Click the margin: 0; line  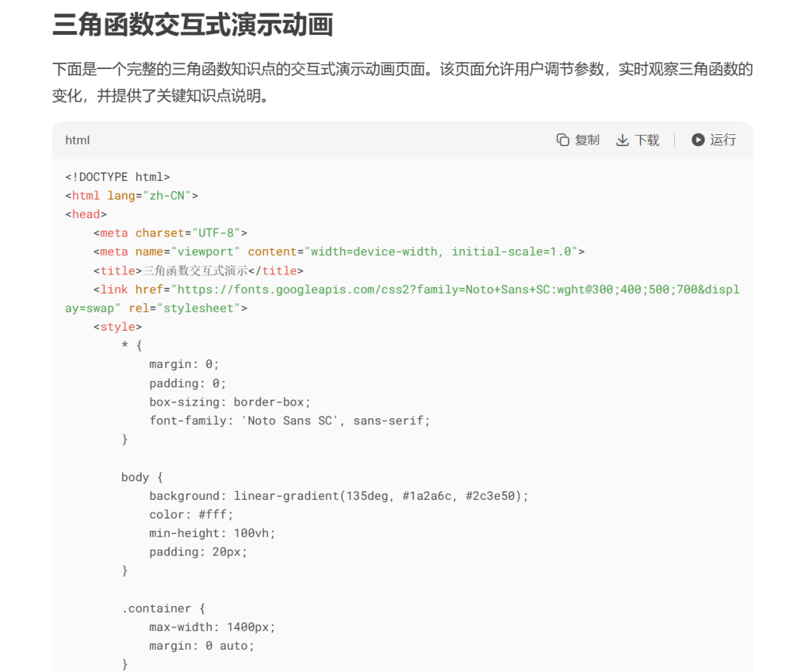tap(184, 364)
